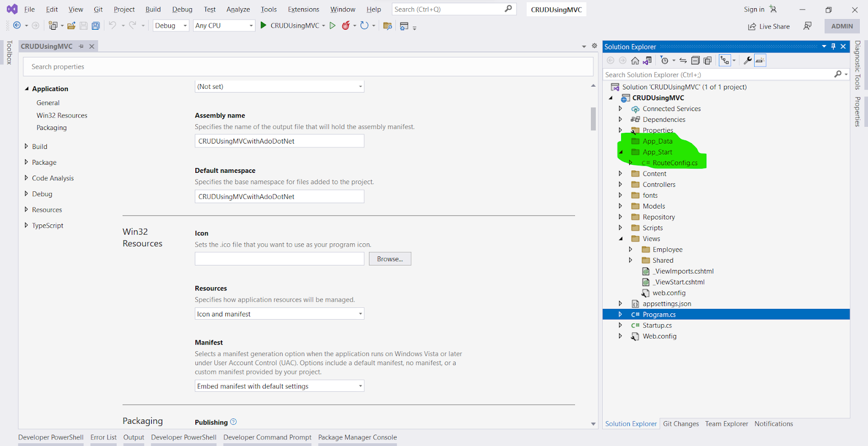Click the Pending Changes Filter clock icon

[665, 61]
